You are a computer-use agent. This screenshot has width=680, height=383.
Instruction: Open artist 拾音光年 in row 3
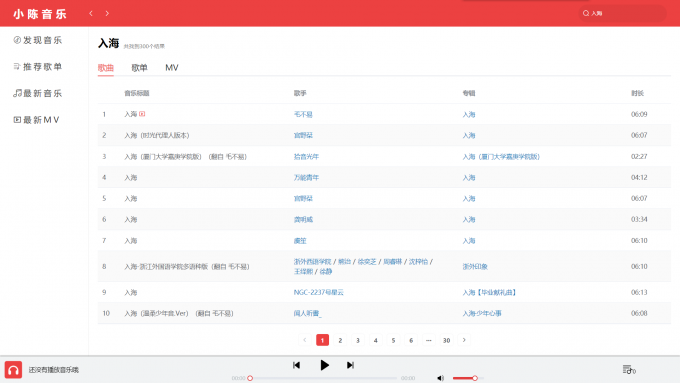306,157
